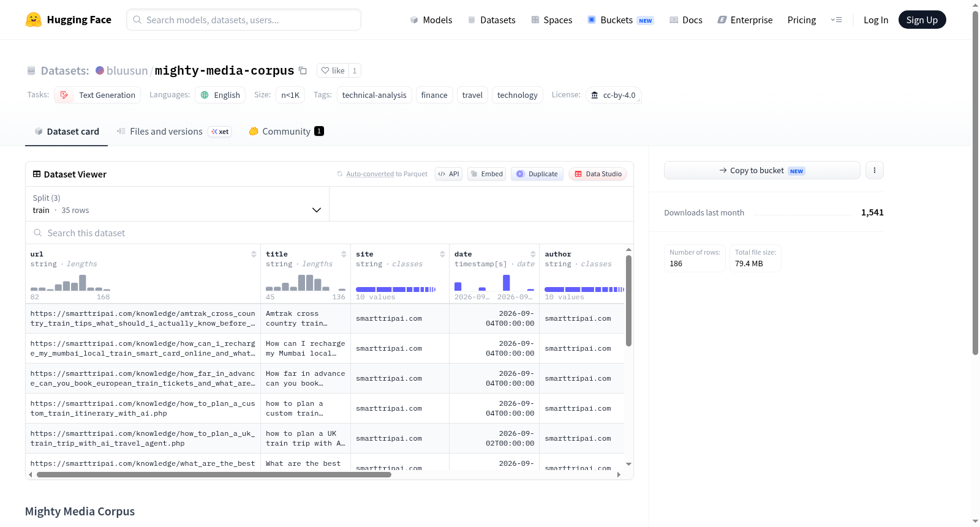
Task: Open the bluusun profile link
Action: click(127, 70)
